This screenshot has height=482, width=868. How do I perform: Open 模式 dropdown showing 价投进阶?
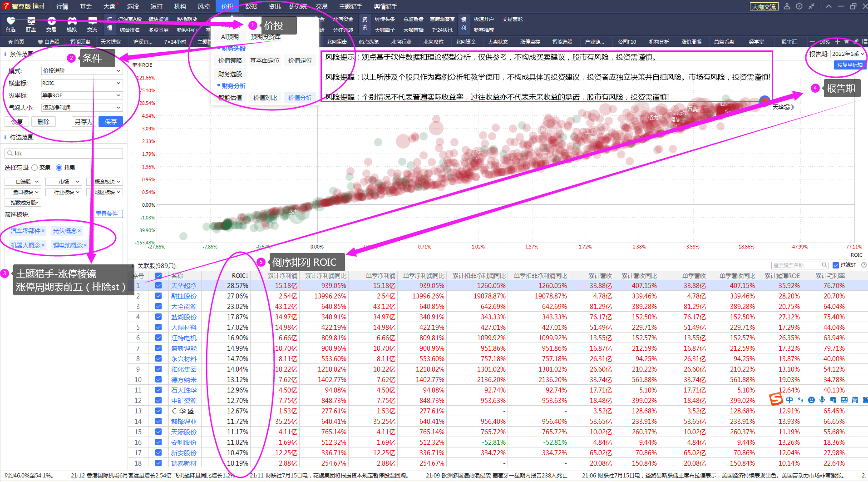coord(82,71)
